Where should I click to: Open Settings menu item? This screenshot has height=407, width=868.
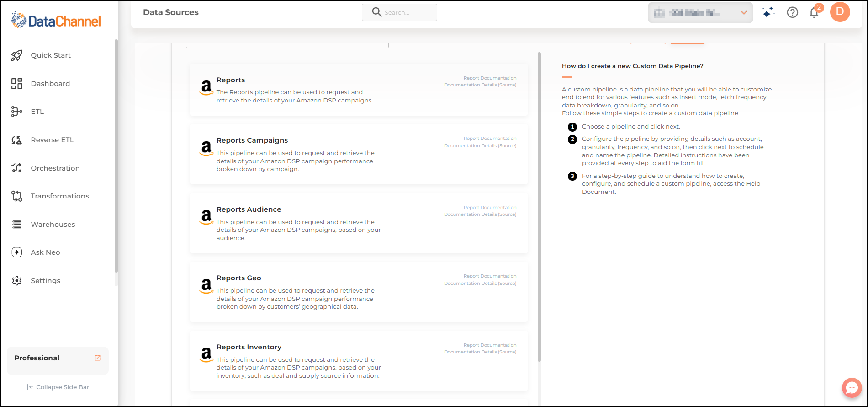click(x=46, y=281)
